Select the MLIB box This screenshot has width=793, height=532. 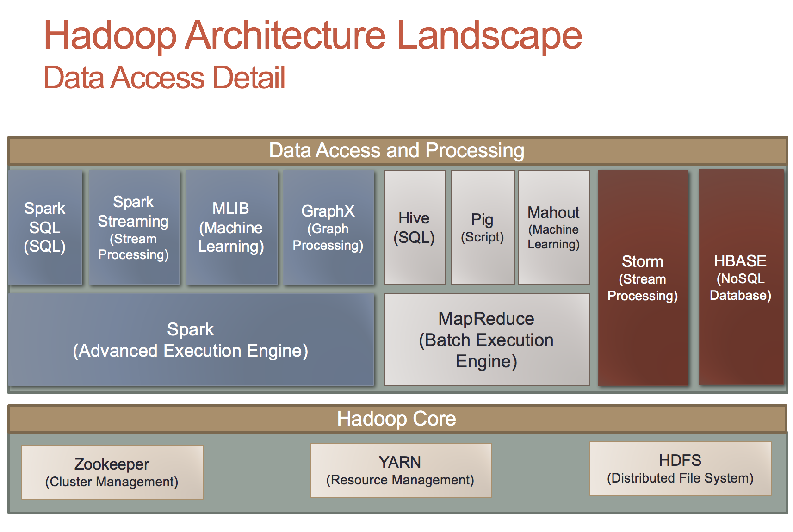pos(231,228)
